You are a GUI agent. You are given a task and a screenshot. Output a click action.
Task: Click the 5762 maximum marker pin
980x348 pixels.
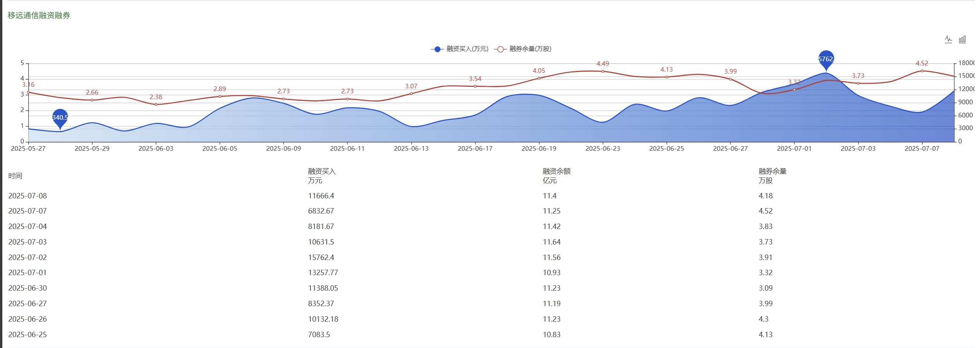826,60
